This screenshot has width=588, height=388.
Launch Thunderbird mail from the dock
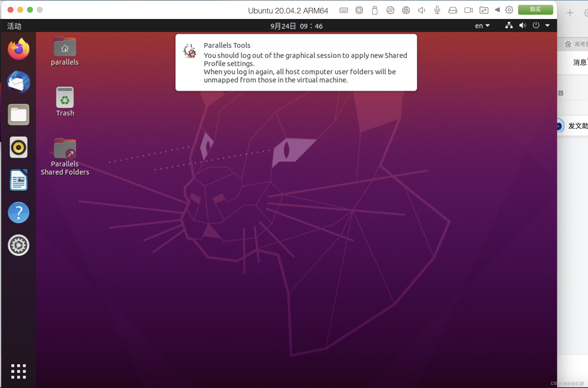[19, 82]
